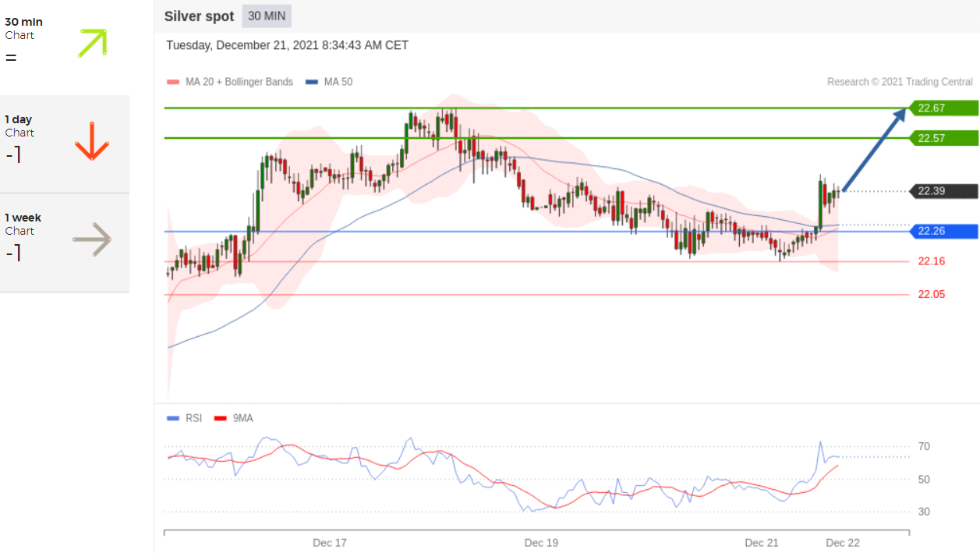The width and height of the screenshot is (980, 553).
Task: Click the RSI legend entry
Action: [x=185, y=418]
